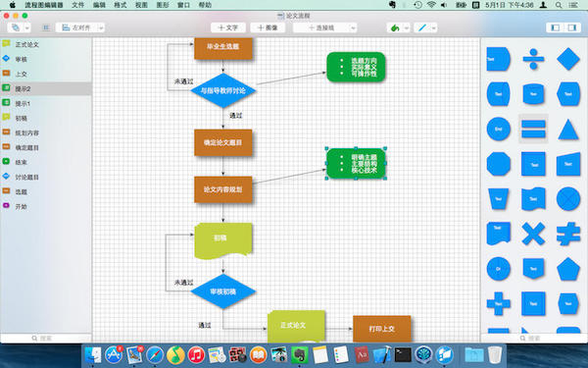Open the 格式 menu

pyautogui.click(x=120, y=5)
